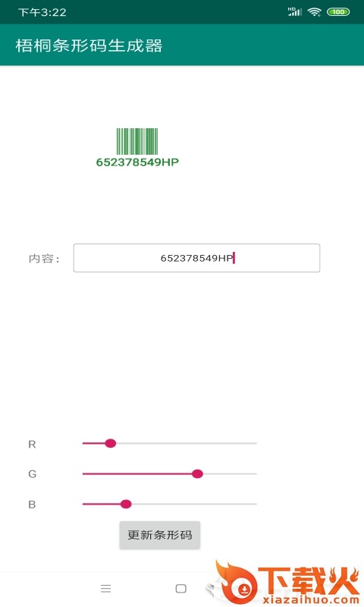Click the B slider track middle
This screenshot has width=364, height=607.
(169, 504)
